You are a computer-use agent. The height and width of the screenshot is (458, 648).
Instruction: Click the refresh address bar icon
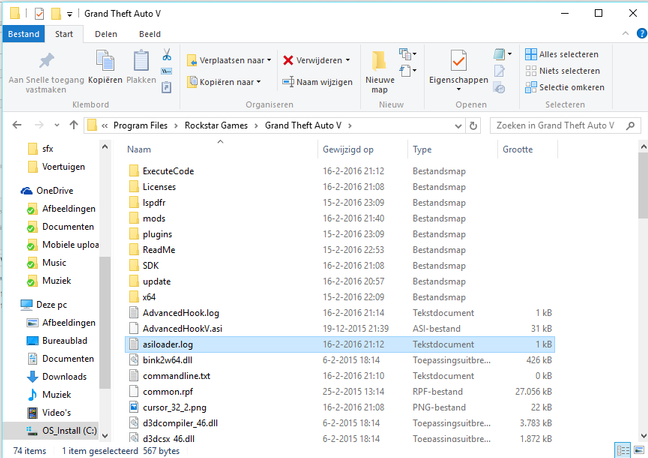pyautogui.click(x=474, y=126)
